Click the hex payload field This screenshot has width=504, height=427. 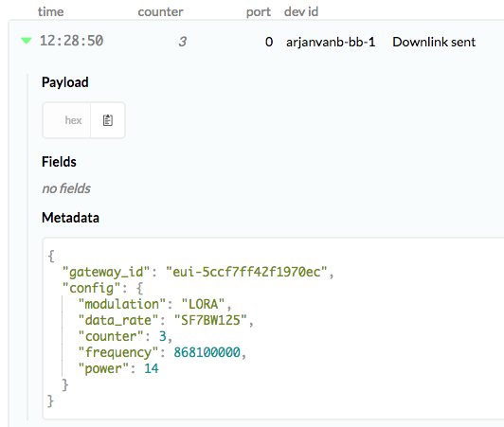pyautogui.click(x=66, y=120)
